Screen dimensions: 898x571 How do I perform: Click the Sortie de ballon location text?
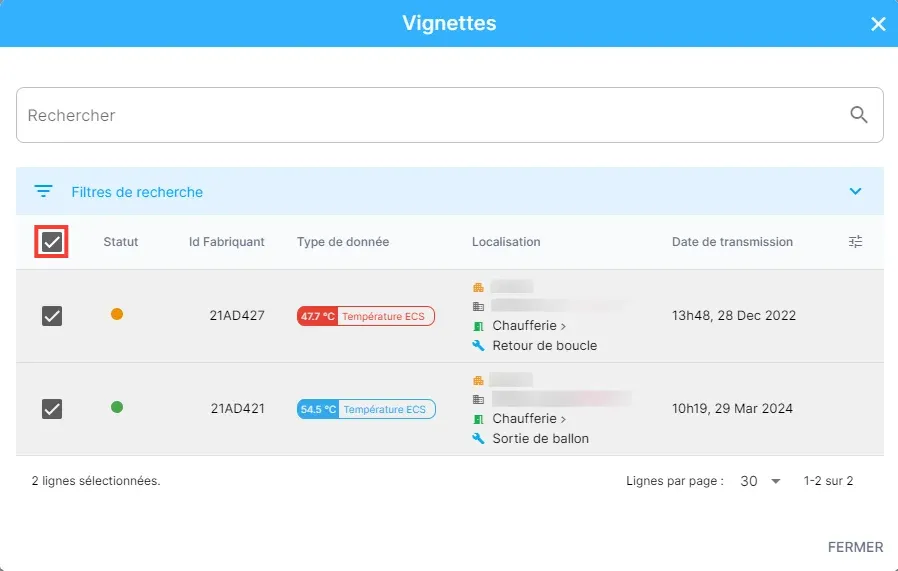point(541,438)
